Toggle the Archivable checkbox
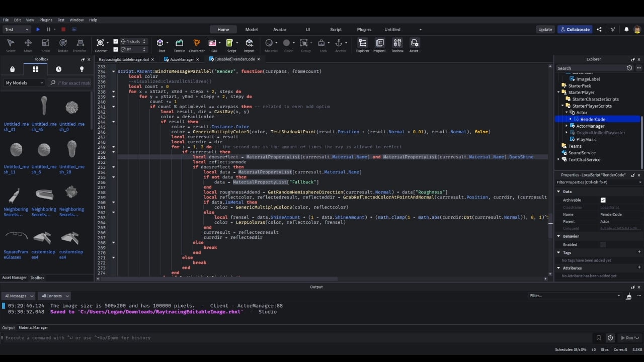Image resolution: width=644 pixels, height=362 pixels. [603, 200]
